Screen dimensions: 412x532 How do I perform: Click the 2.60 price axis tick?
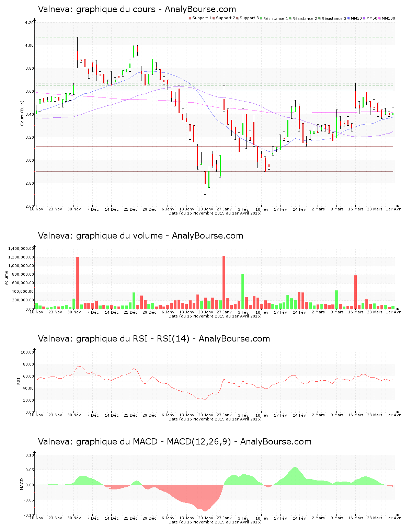pyautogui.click(x=30, y=206)
